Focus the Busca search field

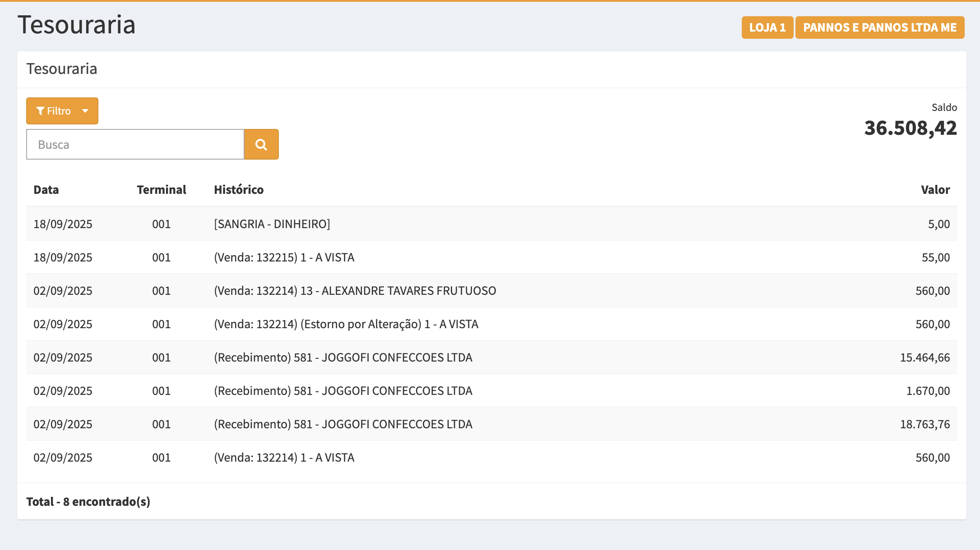(135, 144)
